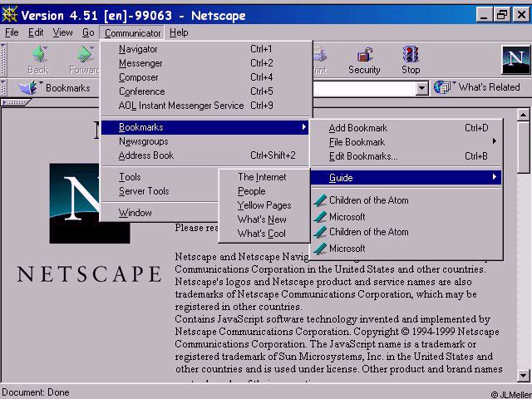Launch AOL Instant Messenger Service entry
Image resolution: width=532 pixels, height=399 pixels.
tap(206, 106)
